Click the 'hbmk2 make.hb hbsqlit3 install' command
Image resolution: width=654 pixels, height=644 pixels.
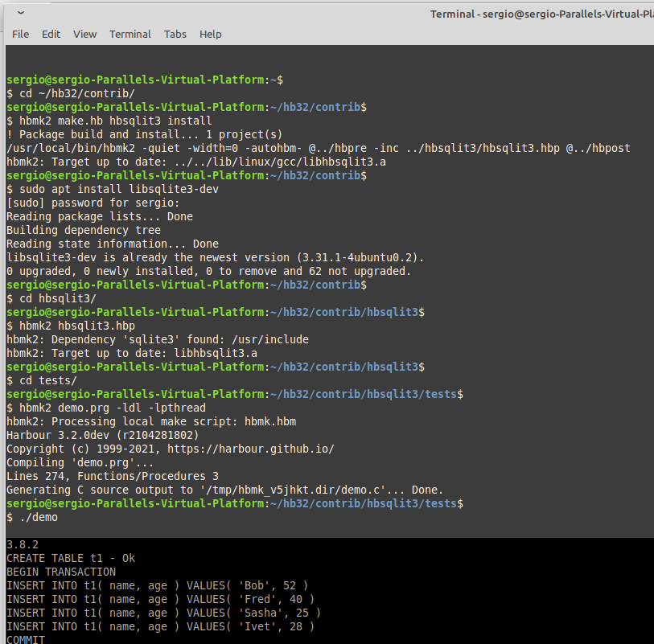(x=109, y=121)
